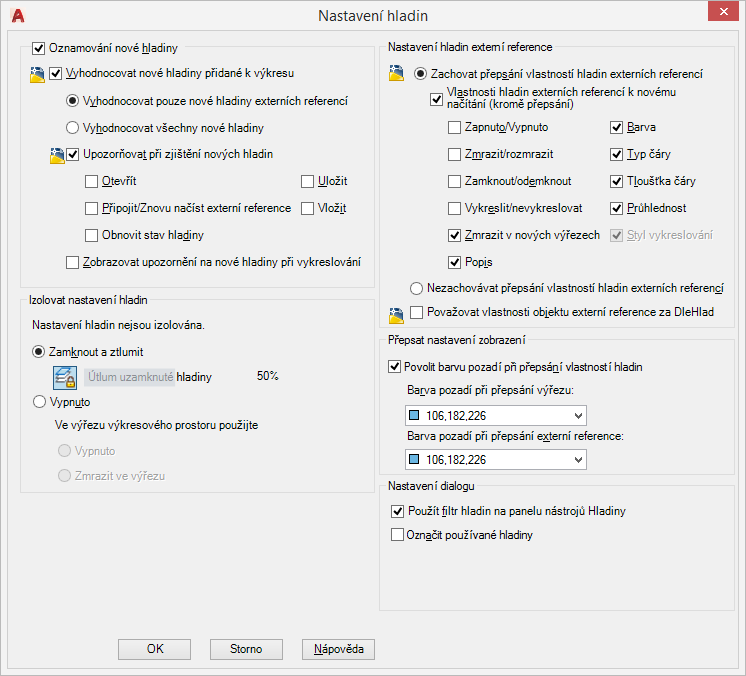Enable Označit používané hladiny checkbox
746x676 pixels.
click(396, 535)
